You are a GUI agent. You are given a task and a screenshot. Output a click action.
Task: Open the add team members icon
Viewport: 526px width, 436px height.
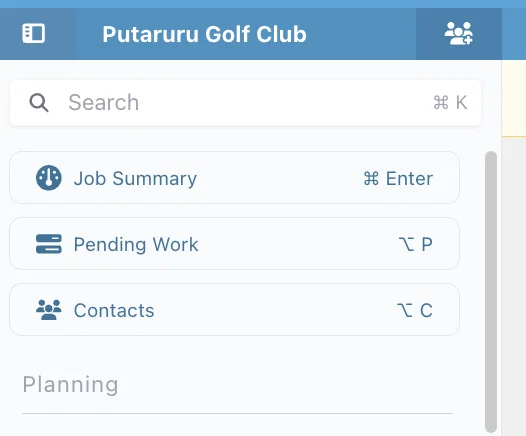pyautogui.click(x=459, y=34)
